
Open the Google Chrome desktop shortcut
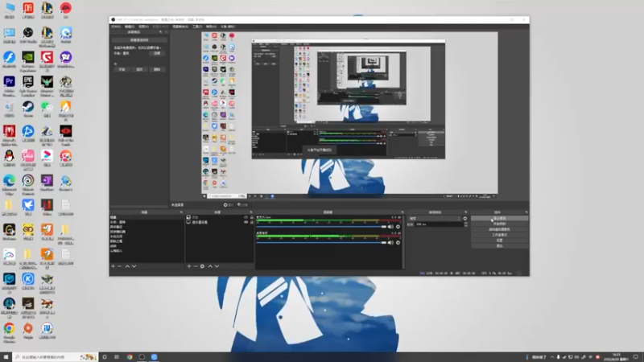9,331
